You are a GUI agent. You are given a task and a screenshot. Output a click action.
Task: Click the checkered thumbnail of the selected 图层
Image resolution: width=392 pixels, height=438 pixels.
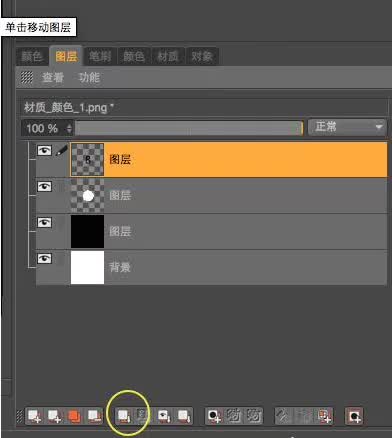87,160
